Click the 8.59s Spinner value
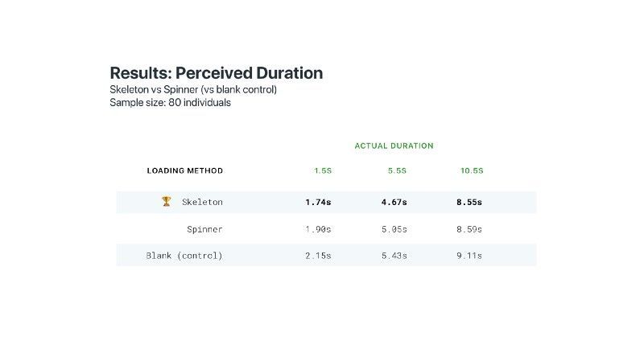 pyautogui.click(x=469, y=229)
